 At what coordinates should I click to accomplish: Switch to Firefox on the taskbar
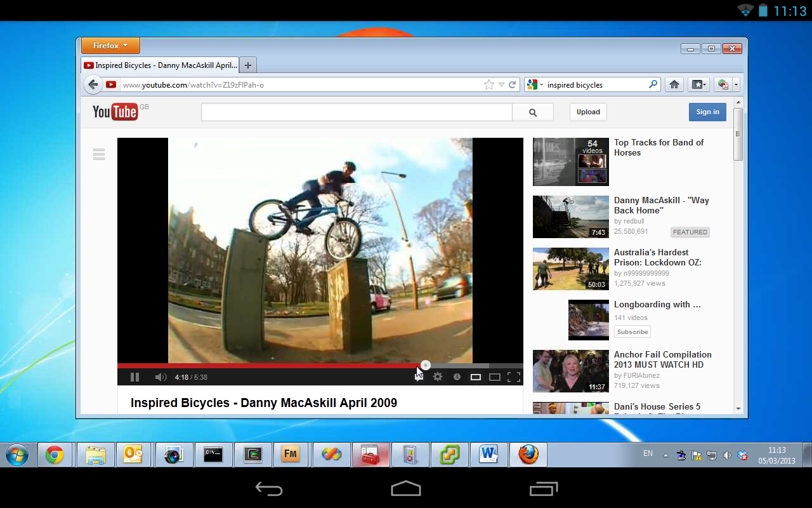[x=528, y=455]
